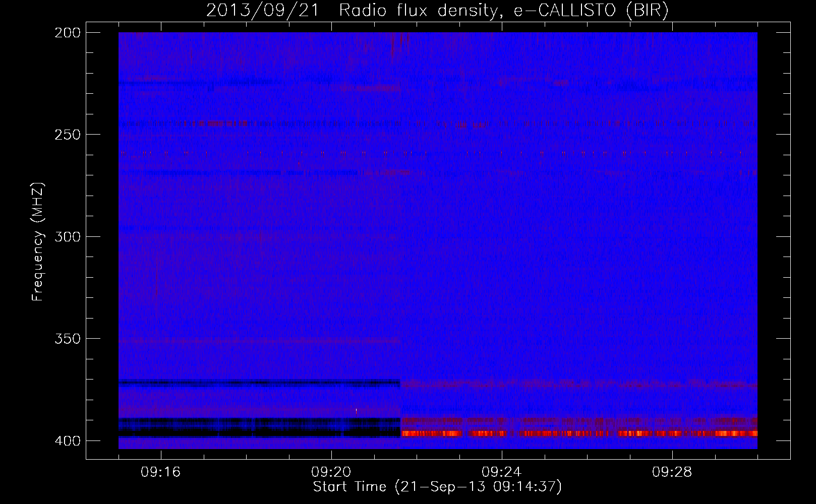Click the 200 frequency tick label
This screenshot has height=504, width=816.
pyautogui.click(x=68, y=33)
